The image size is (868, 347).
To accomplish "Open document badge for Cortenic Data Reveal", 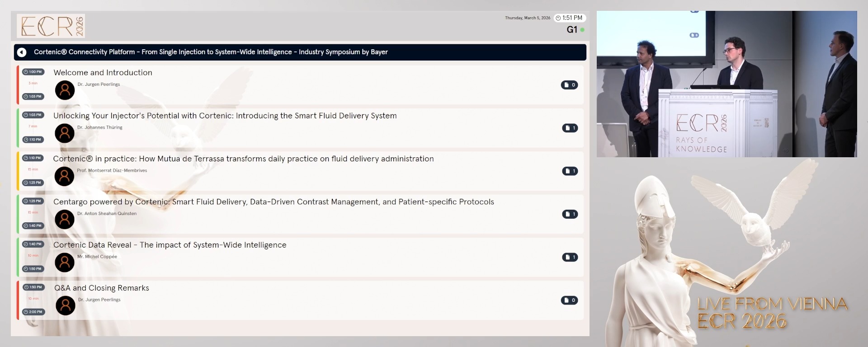I will point(570,257).
